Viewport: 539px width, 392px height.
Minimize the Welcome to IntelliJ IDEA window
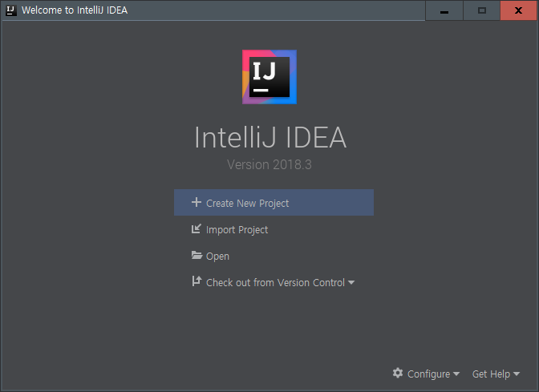pyautogui.click(x=444, y=11)
